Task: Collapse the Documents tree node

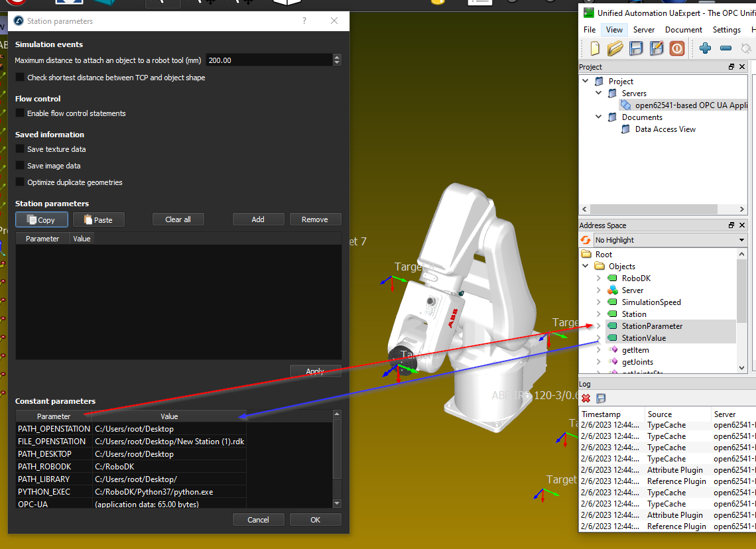Action: point(598,117)
